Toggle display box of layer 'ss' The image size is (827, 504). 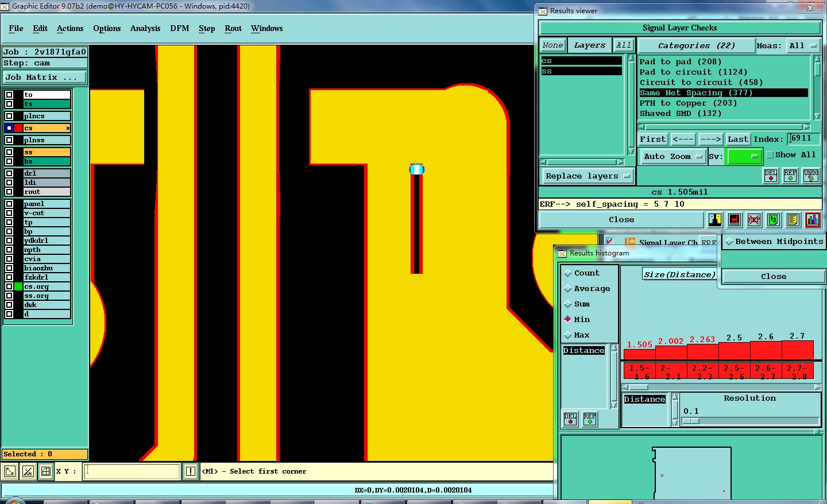tap(9, 152)
